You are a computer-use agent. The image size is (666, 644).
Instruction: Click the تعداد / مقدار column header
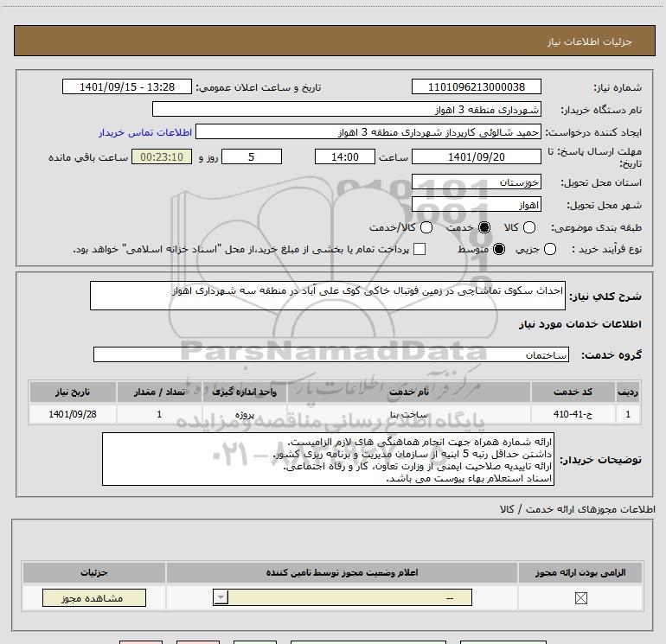pyautogui.click(x=159, y=392)
